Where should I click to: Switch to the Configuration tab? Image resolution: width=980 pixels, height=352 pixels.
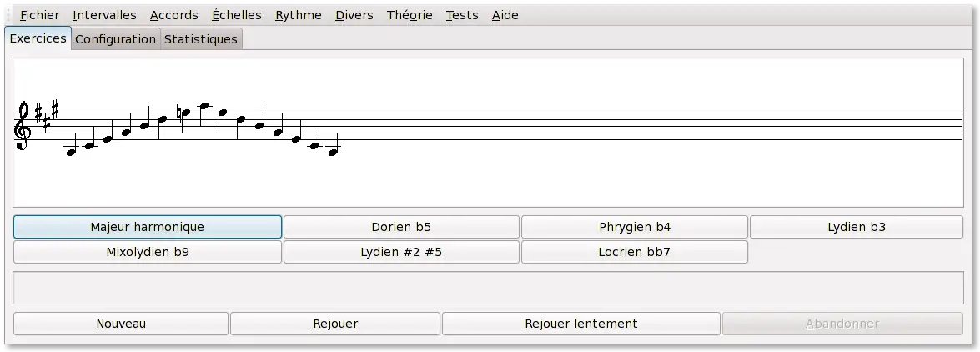pyautogui.click(x=115, y=39)
